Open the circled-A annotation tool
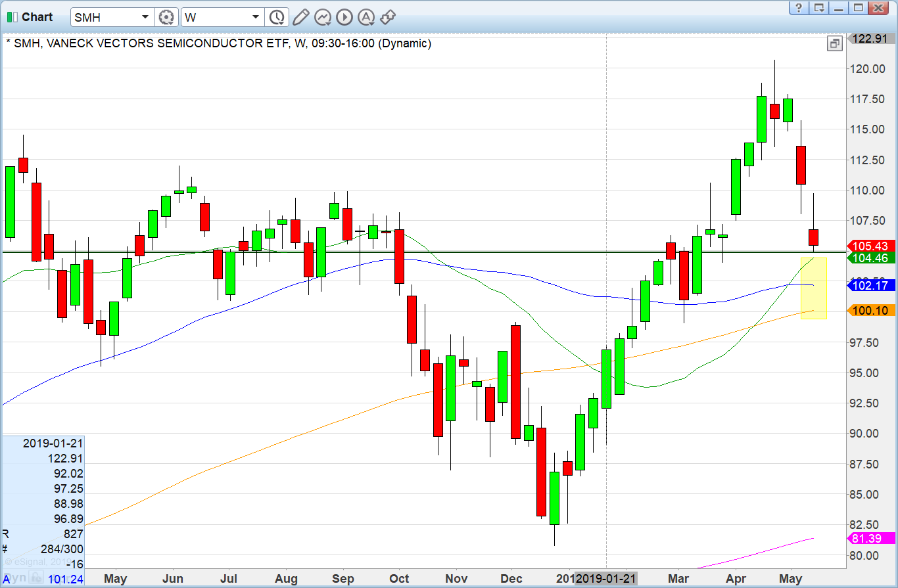The height and width of the screenshot is (588, 898). click(366, 17)
